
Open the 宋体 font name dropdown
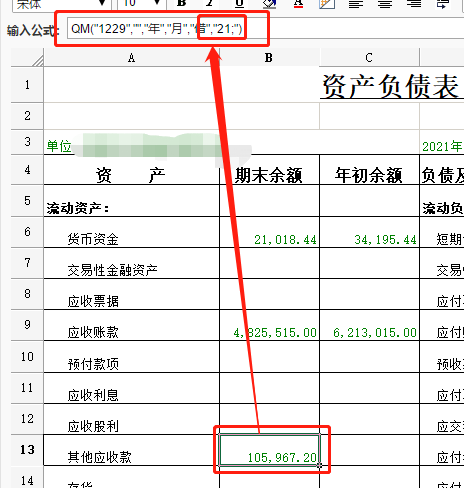102,4
